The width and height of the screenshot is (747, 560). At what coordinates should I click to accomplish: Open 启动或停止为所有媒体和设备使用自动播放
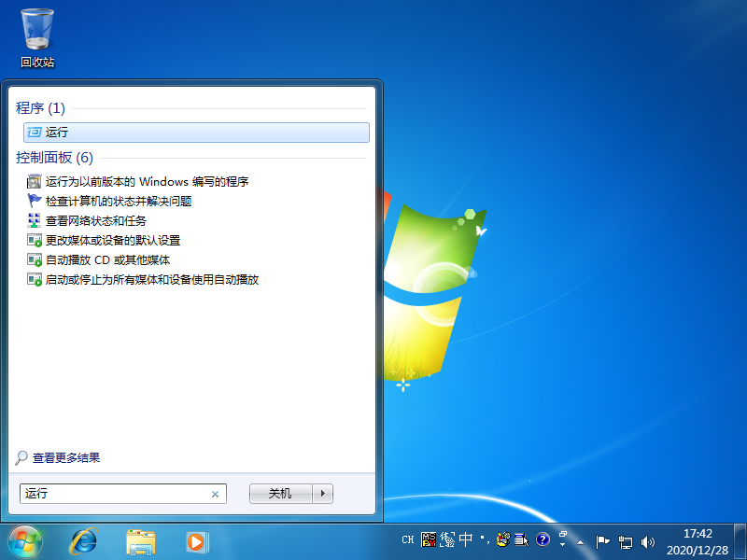tap(151, 280)
